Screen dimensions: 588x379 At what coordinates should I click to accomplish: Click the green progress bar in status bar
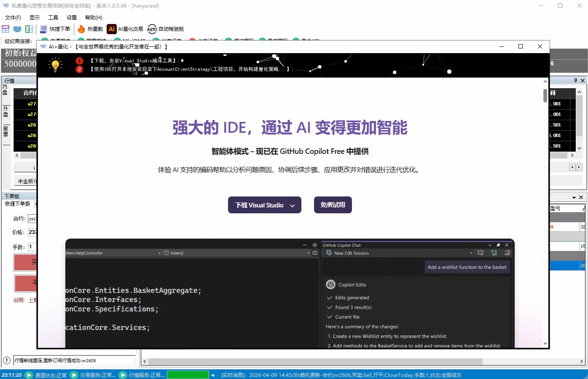pos(188,374)
